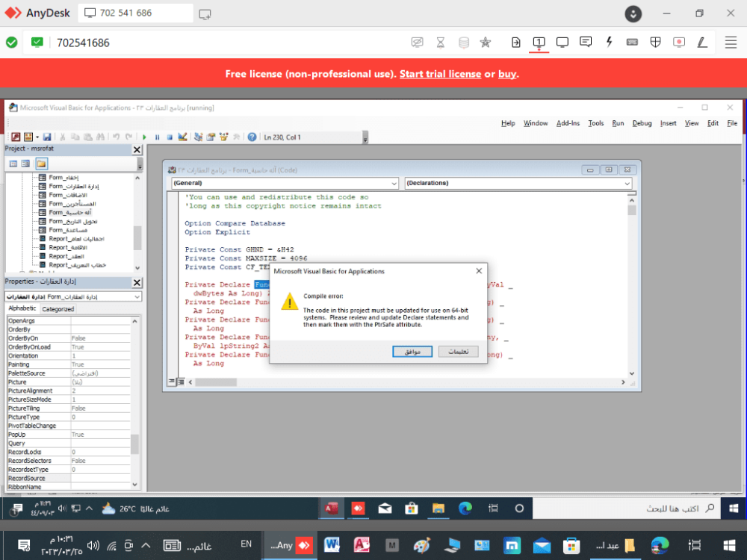747x560 pixels.
Task: Open the File menu
Action: click(x=732, y=123)
